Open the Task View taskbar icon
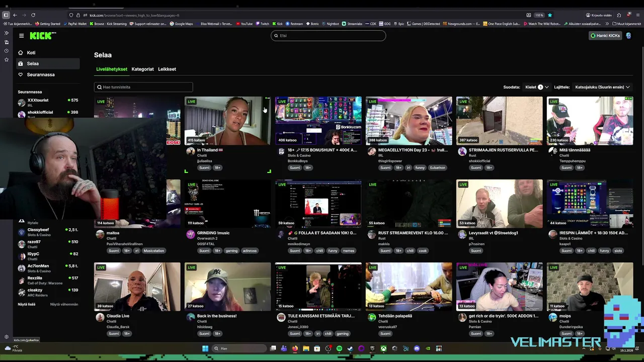 pos(273,348)
